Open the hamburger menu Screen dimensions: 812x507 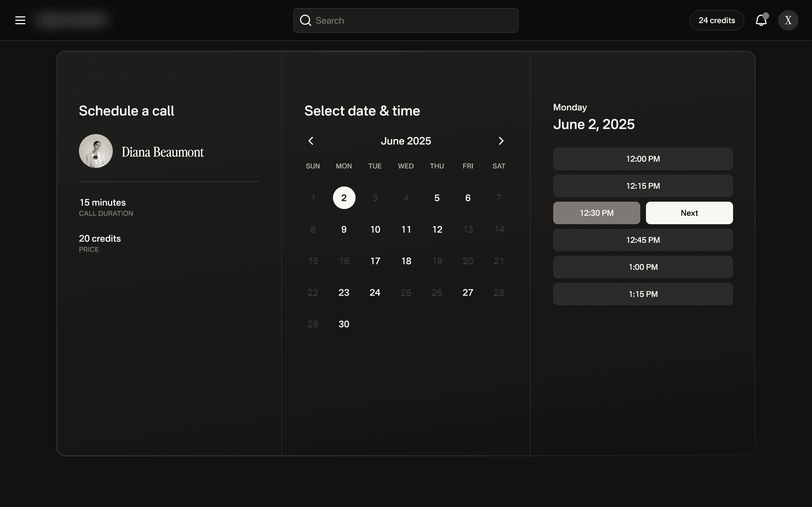[x=20, y=20]
